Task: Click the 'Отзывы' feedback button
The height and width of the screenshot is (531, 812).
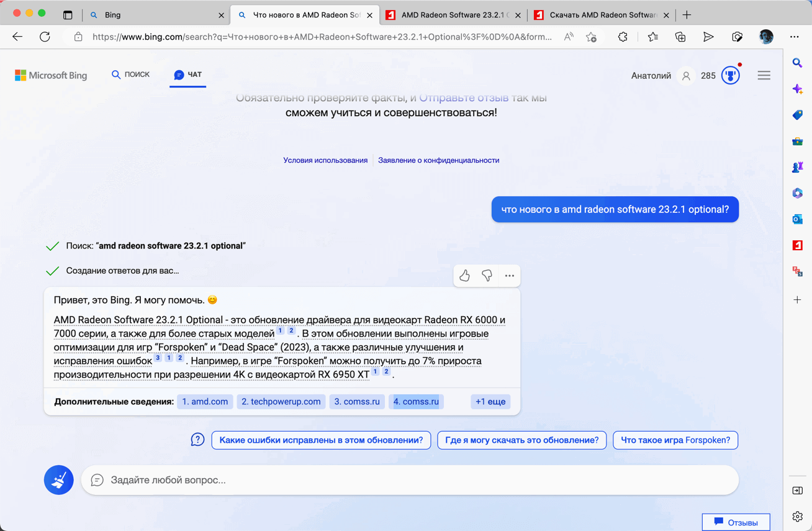Action: coord(736,522)
